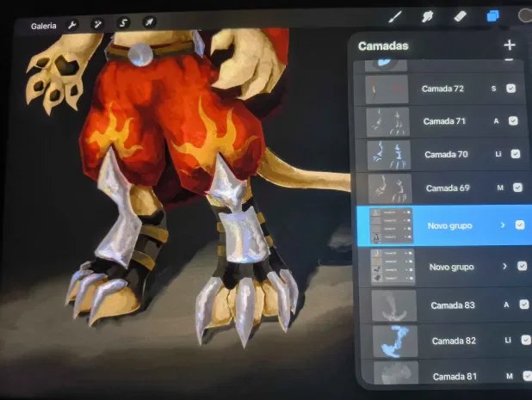Select highlighted Novo grupo thumbnail
The width and height of the screenshot is (532, 400).
pyautogui.click(x=391, y=226)
